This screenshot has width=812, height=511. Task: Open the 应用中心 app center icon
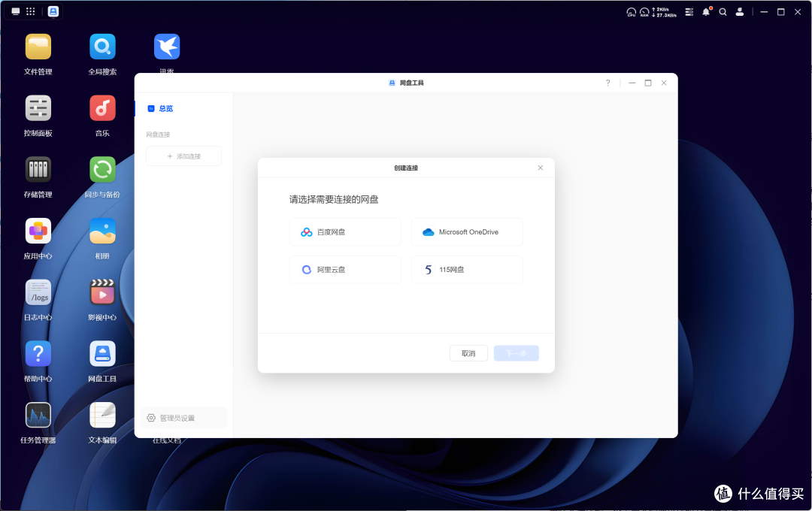pos(38,231)
